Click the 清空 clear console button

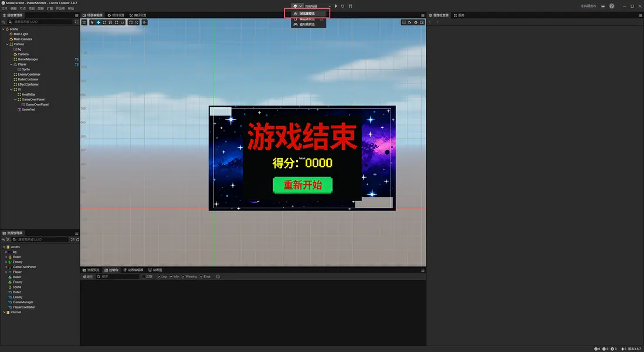[x=88, y=276]
